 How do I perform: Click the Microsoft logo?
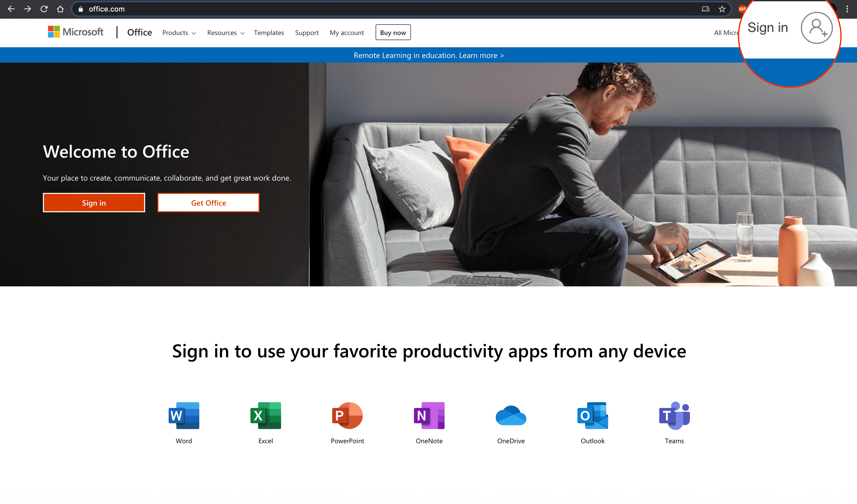pos(75,32)
